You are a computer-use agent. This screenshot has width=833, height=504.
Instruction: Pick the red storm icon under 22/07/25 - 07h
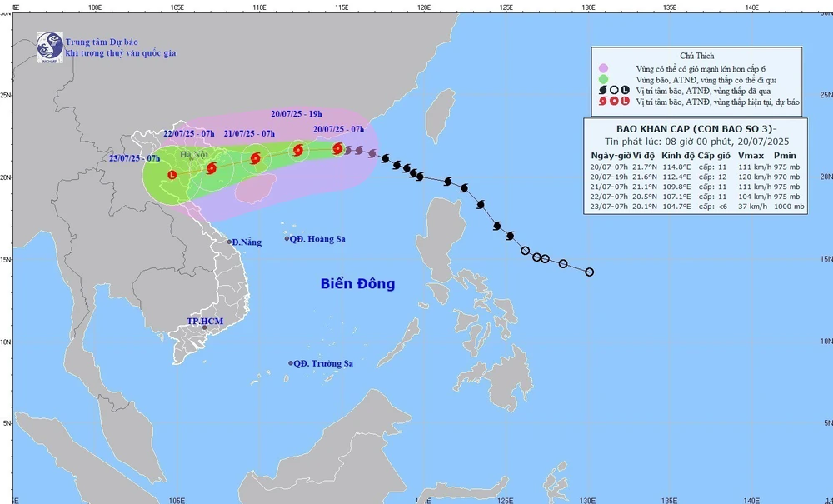click(212, 168)
